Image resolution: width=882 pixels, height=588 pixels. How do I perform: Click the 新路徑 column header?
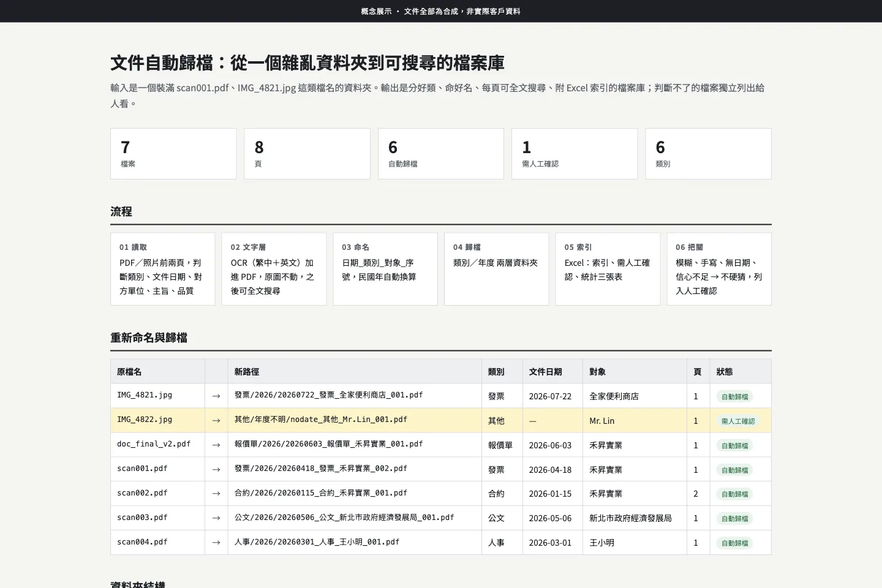click(355, 372)
